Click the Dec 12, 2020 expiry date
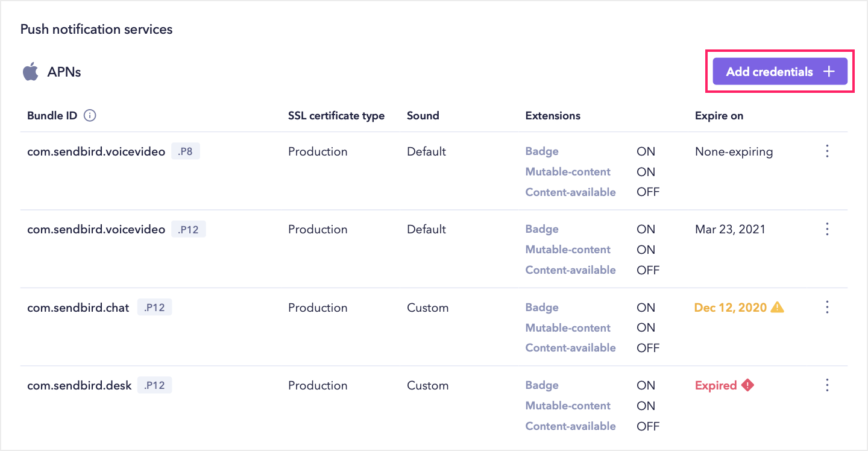 pyautogui.click(x=730, y=307)
